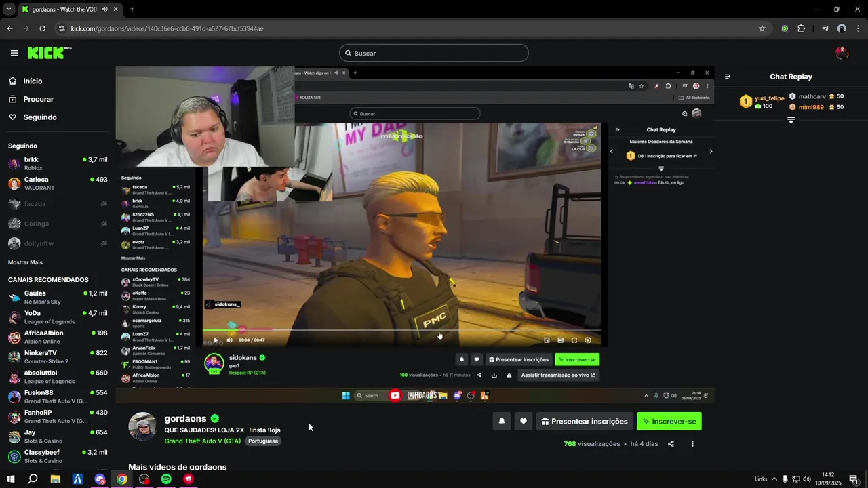
Task: Open File Explorer from the taskbar
Action: tap(56, 479)
